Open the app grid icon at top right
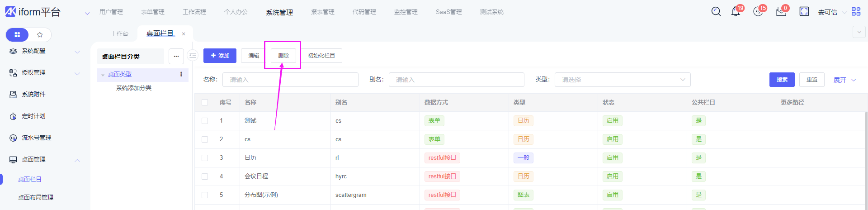The width and height of the screenshot is (868, 210). tap(856, 12)
